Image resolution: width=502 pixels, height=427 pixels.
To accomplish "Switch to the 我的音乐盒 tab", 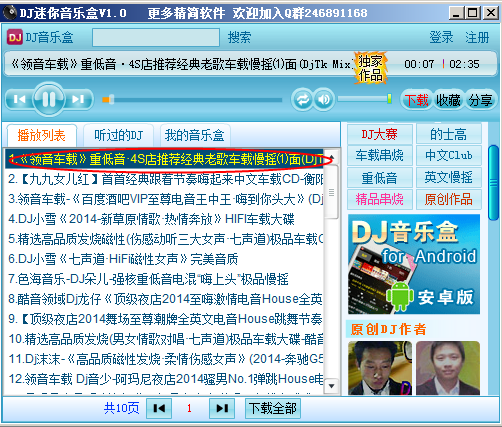I will tap(195, 136).
